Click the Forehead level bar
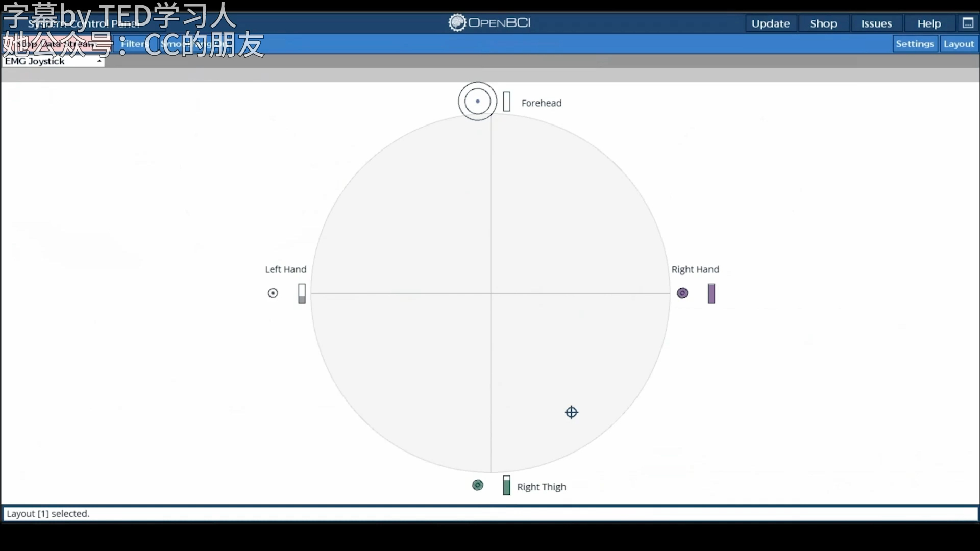The width and height of the screenshot is (980, 551). pyautogui.click(x=507, y=102)
